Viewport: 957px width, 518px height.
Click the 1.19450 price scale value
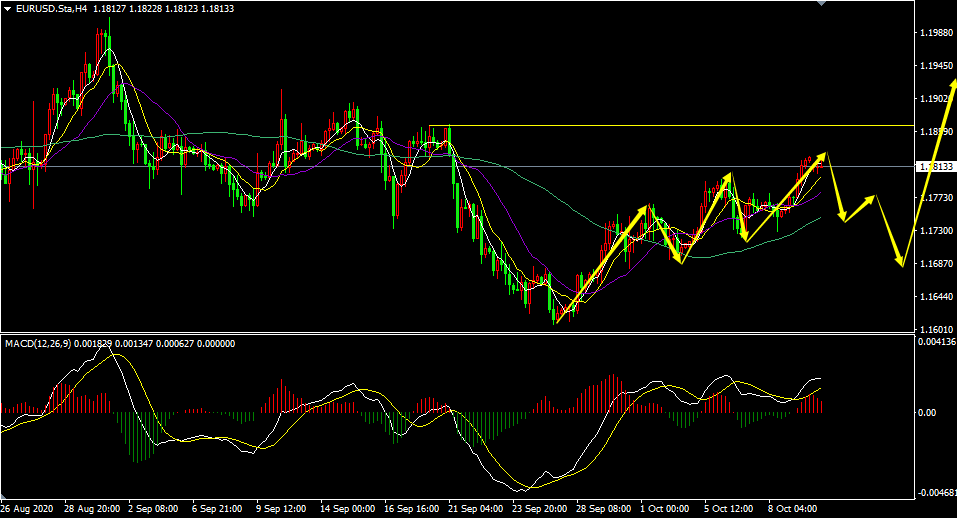point(937,66)
